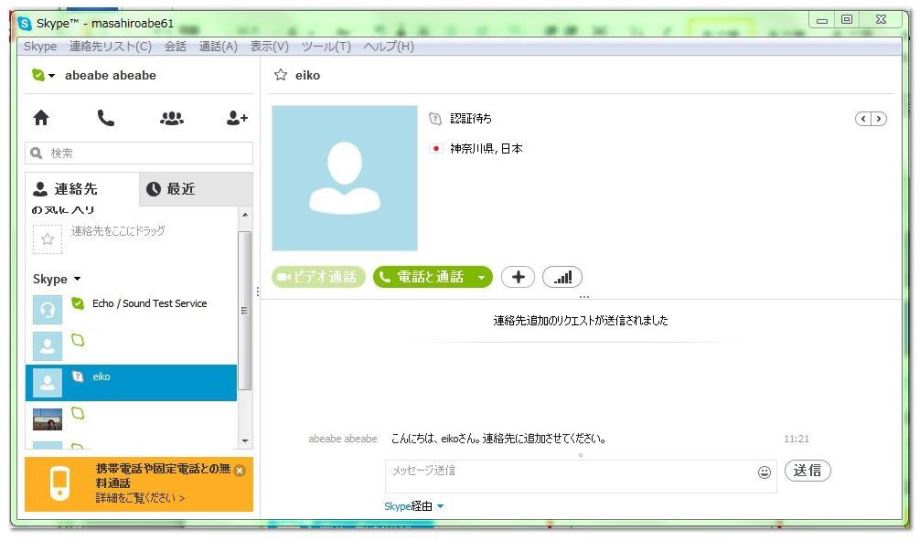Click the 認証待ち status text
920x541 pixels.
pyautogui.click(x=471, y=119)
